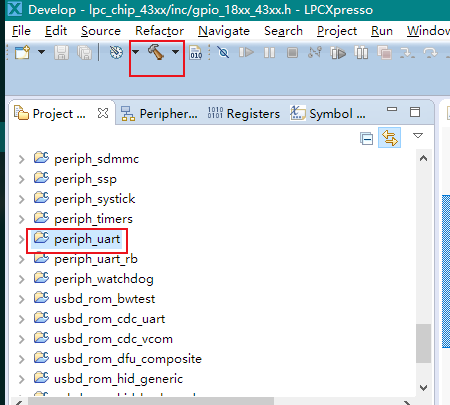The width and height of the screenshot is (450, 405).
Task: Click the horizontal scrollbar thumb
Action: (151, 401)
